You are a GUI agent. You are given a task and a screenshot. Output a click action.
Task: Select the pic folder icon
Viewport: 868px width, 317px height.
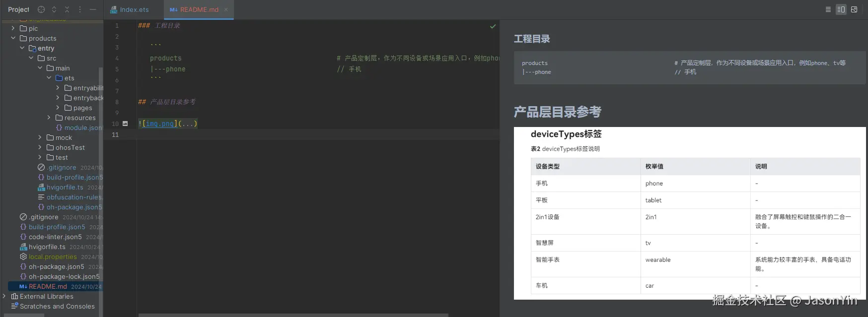click(23, 28)
